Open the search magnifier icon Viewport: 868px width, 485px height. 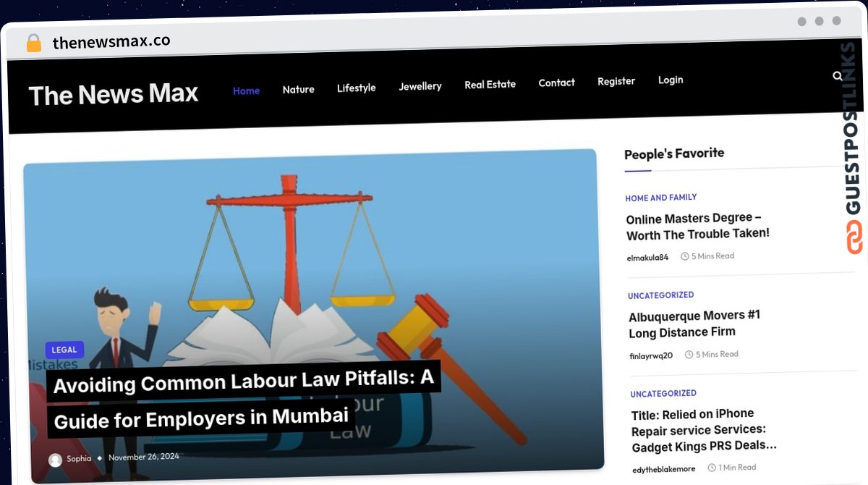coord(838,75)
